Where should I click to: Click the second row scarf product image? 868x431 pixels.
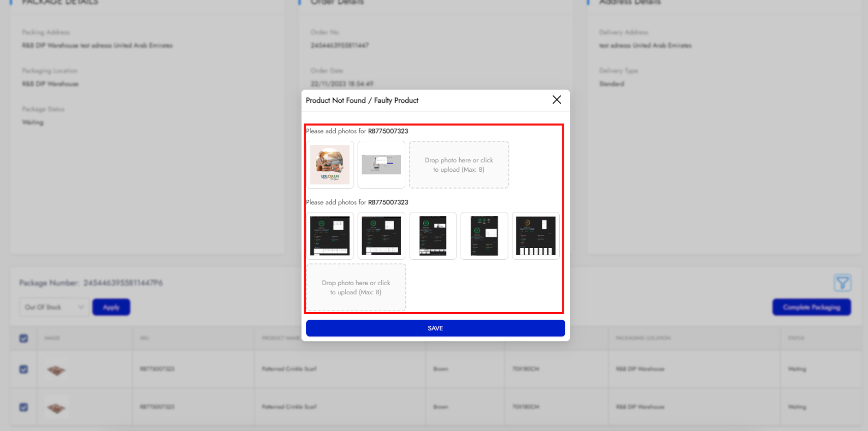coord(56,408)
